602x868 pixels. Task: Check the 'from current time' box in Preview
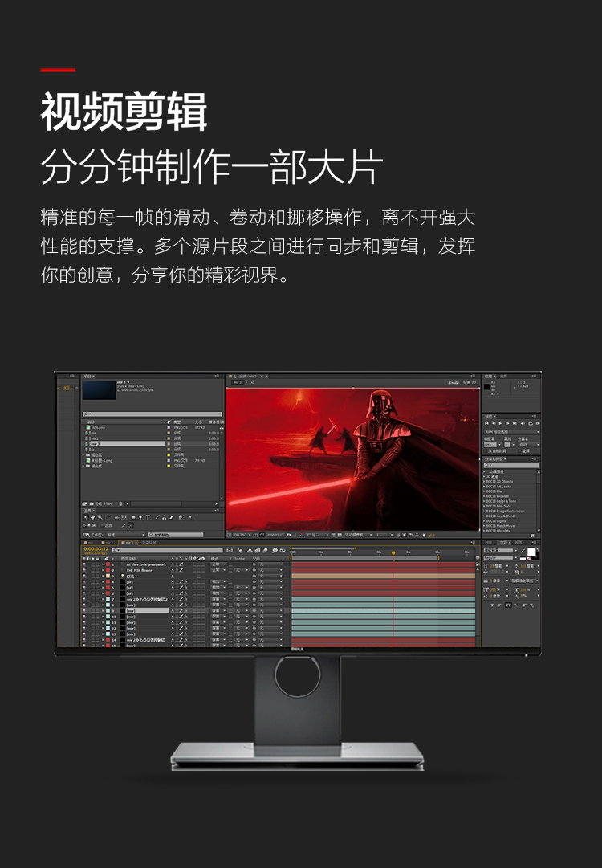(486, 450)
